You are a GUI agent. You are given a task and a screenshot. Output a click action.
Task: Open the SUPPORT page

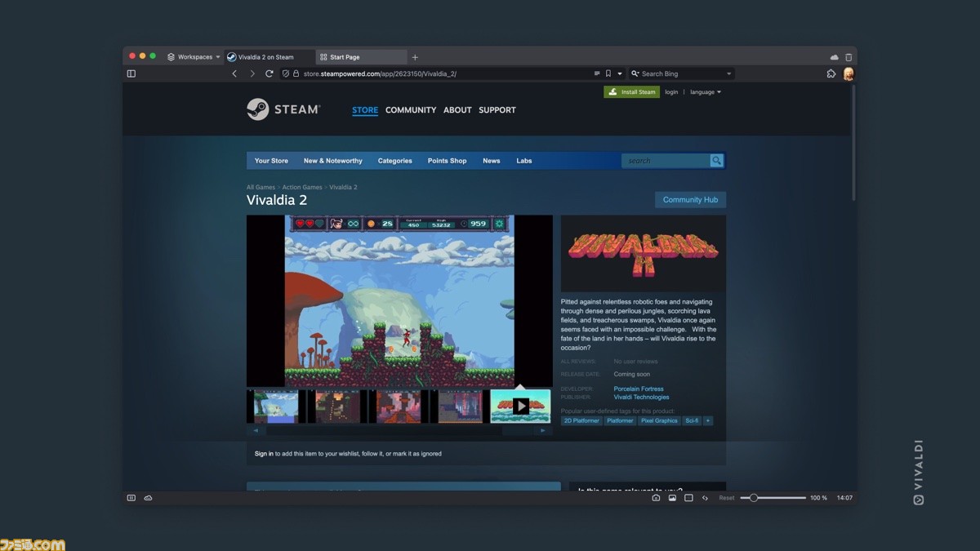497,110
